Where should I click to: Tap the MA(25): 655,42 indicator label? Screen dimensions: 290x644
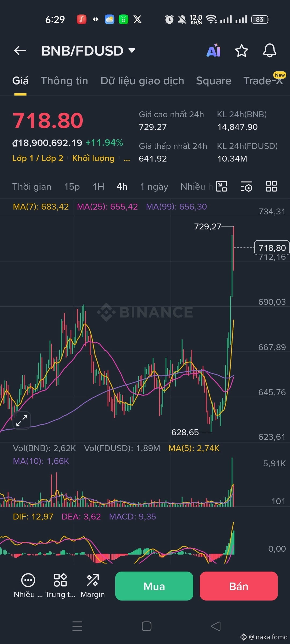tap(107, 207)
